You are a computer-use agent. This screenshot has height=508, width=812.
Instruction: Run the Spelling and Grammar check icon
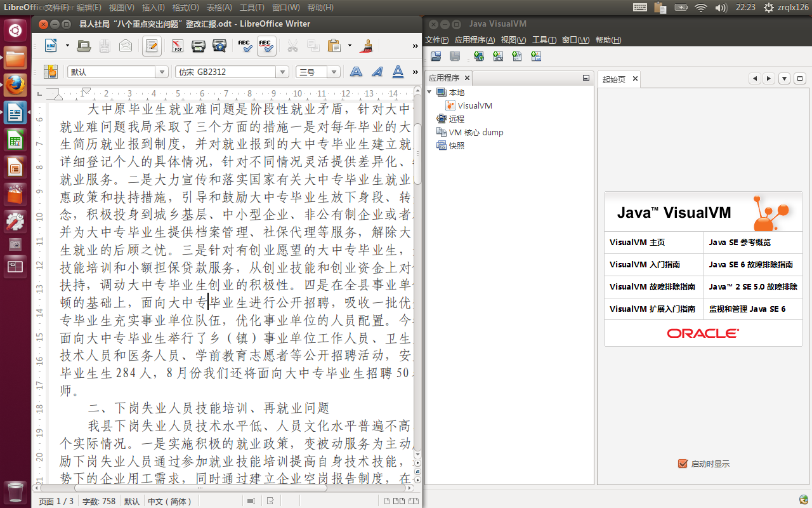click(x=245, y=46)
